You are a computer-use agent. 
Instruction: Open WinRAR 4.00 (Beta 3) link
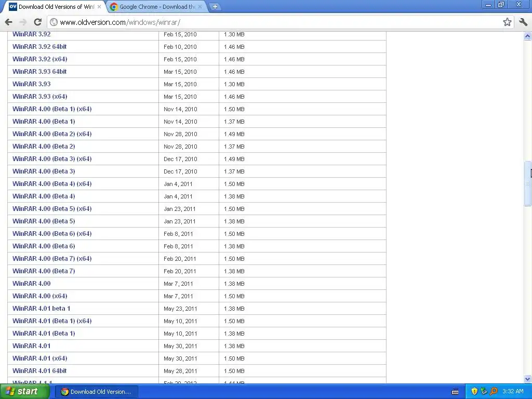(x=44, y=171)
